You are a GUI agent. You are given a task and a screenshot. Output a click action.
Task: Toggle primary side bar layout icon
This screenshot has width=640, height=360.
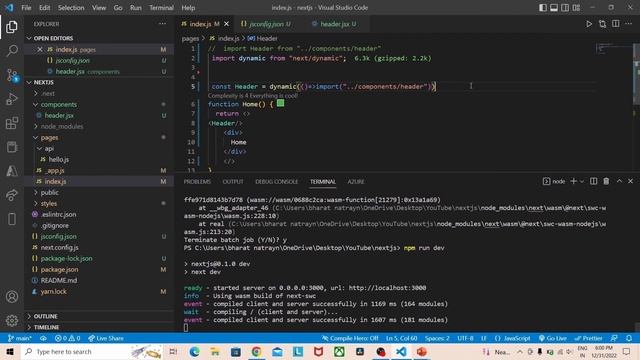pos(543,7)
